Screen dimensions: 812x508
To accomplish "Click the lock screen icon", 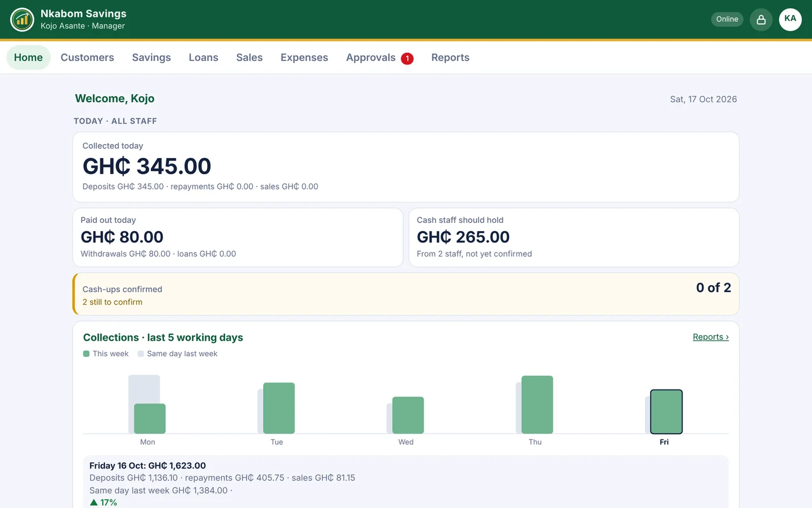I will click(761, 20).
